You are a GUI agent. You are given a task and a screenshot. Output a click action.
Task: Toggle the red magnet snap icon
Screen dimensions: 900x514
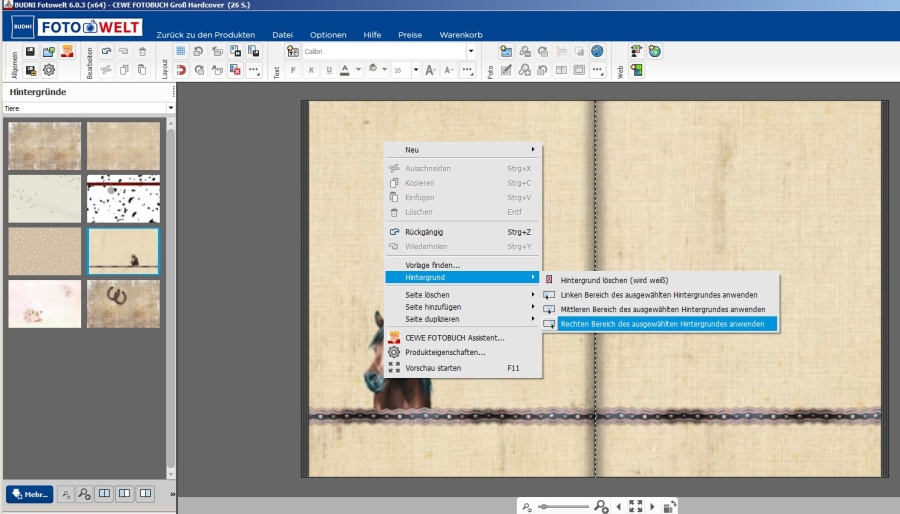[x=181, y=70]
